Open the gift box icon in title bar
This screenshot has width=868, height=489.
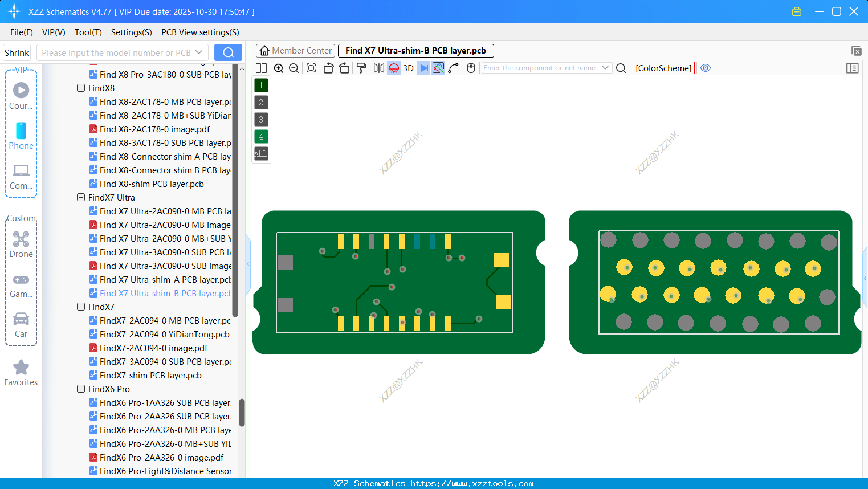pos(797,11)
